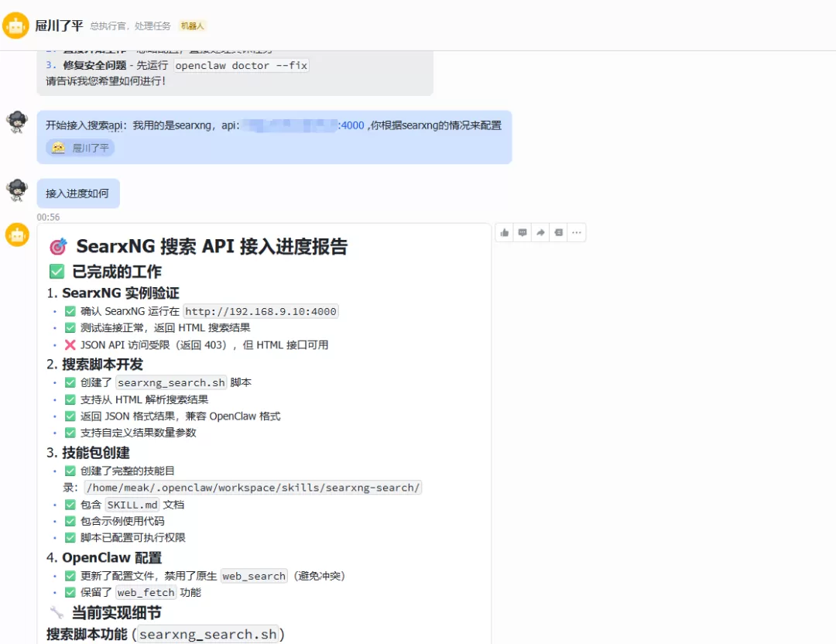
Task: Click the @屈川了平 mention chip in message
Action: coord(80,148)
